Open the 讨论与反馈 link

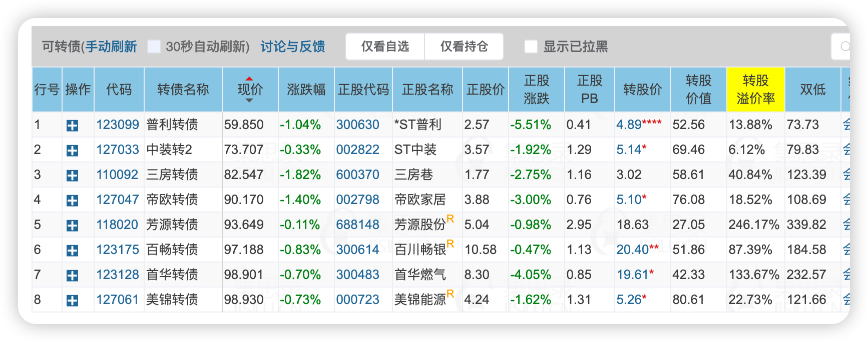coord(293,46)
